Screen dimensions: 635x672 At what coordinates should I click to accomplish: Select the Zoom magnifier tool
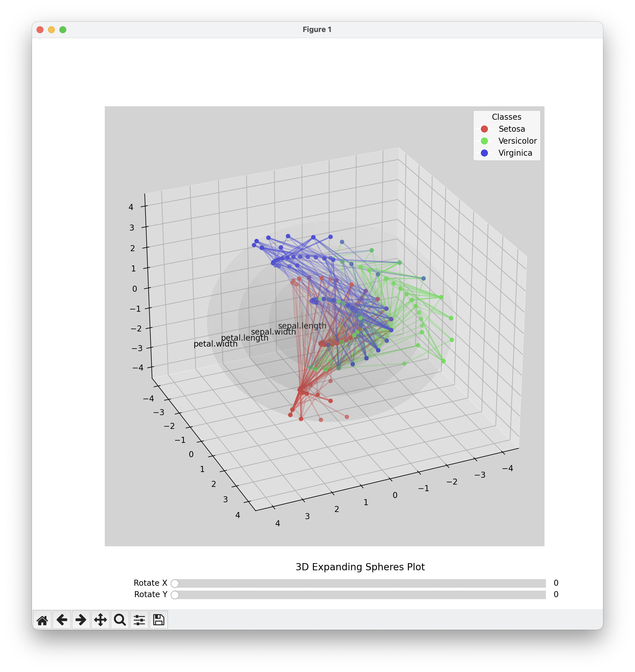(120, 620)
